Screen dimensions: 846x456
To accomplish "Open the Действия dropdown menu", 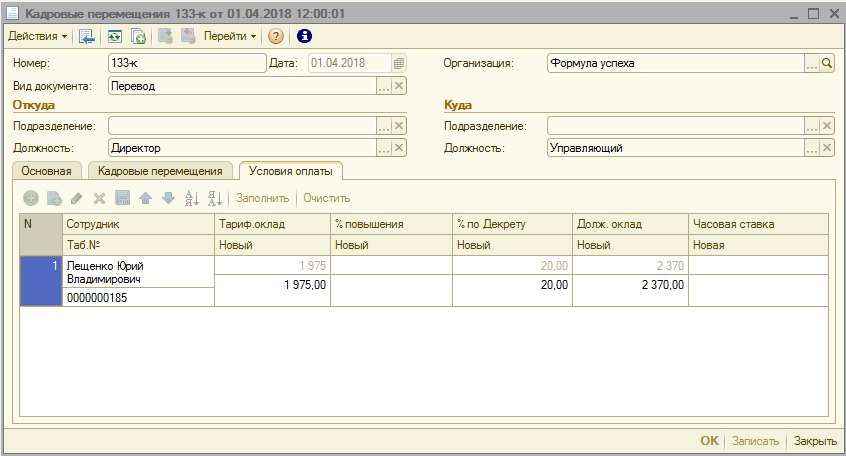I will click(38, 36).
